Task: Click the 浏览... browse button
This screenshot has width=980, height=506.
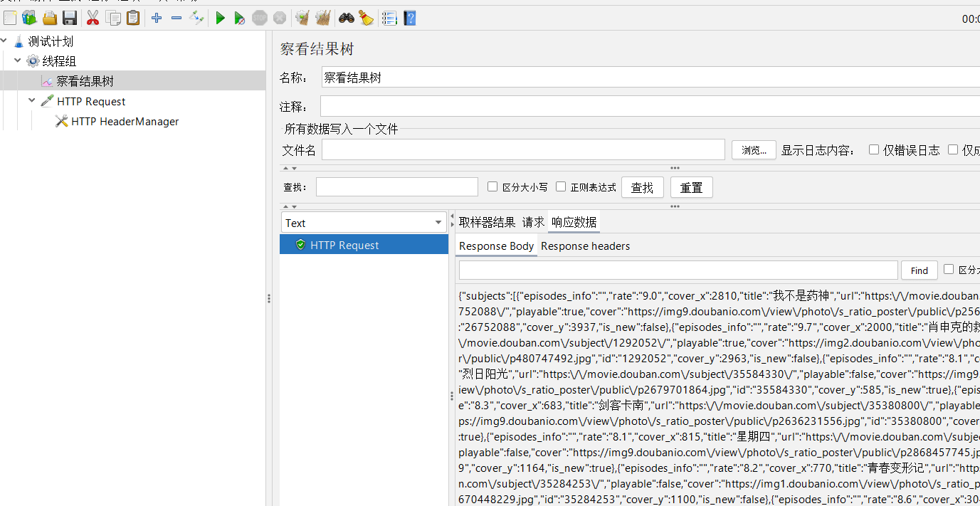Action: tap(754, 149)
